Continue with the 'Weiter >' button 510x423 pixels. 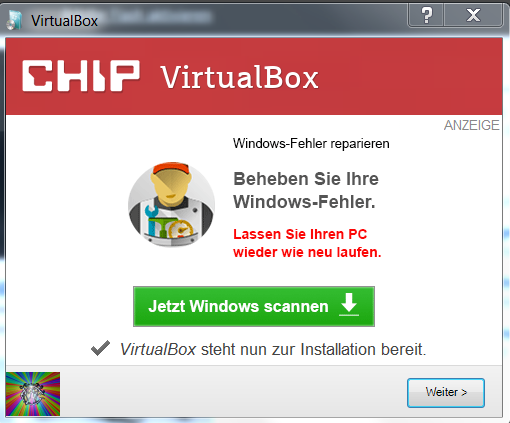446,392
